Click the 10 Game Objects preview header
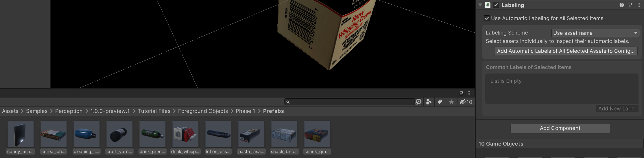The width and height of the screenshot is (644, 158). click(501, 144)
